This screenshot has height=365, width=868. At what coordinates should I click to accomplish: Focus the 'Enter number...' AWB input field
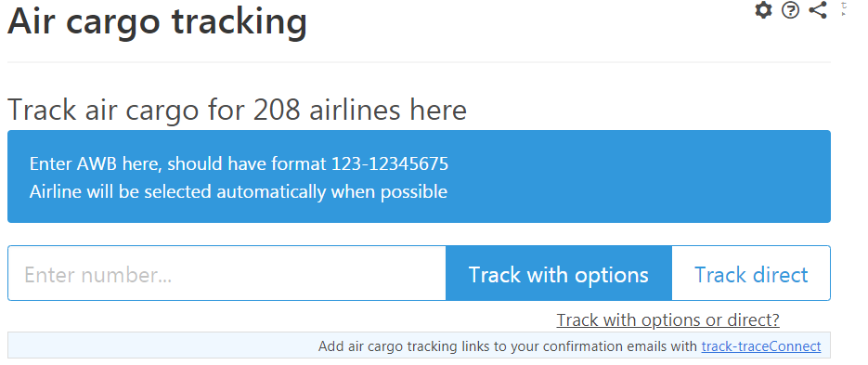(227, 273)
